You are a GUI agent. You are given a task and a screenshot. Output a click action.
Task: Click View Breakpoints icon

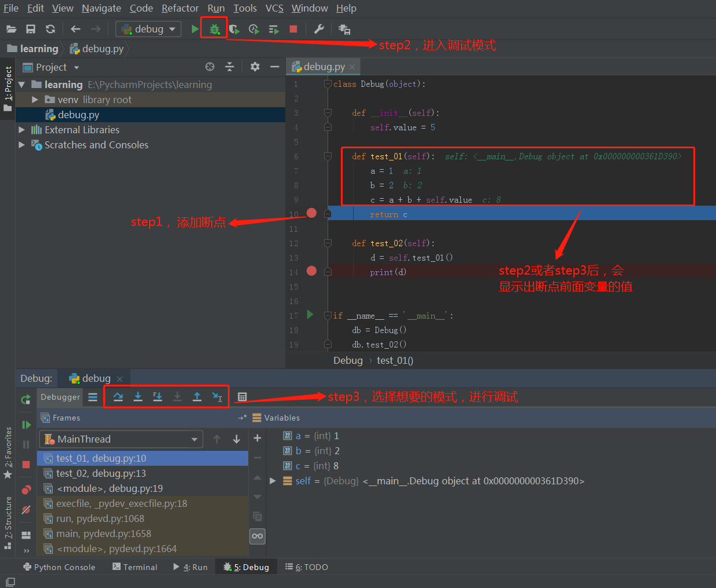(x=26, y=490)
